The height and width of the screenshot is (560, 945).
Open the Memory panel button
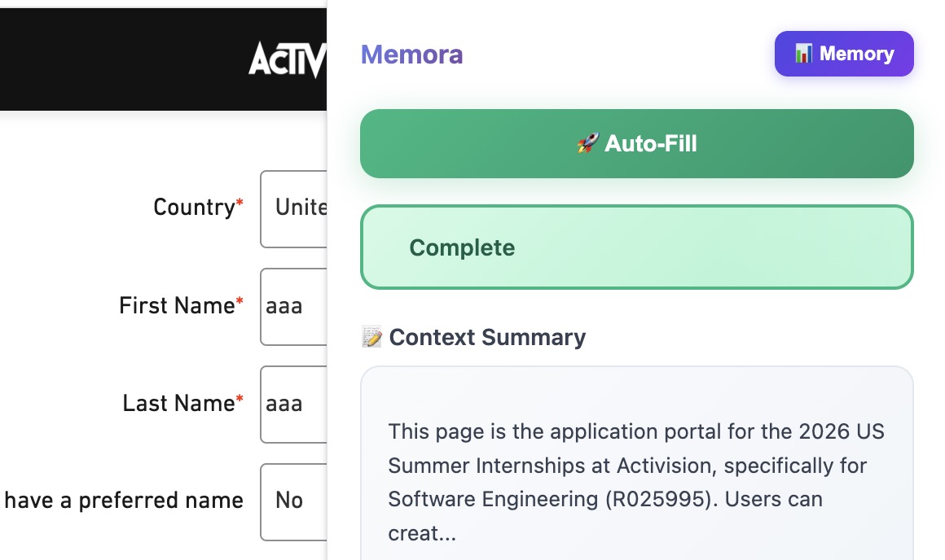tap(844, 54)
